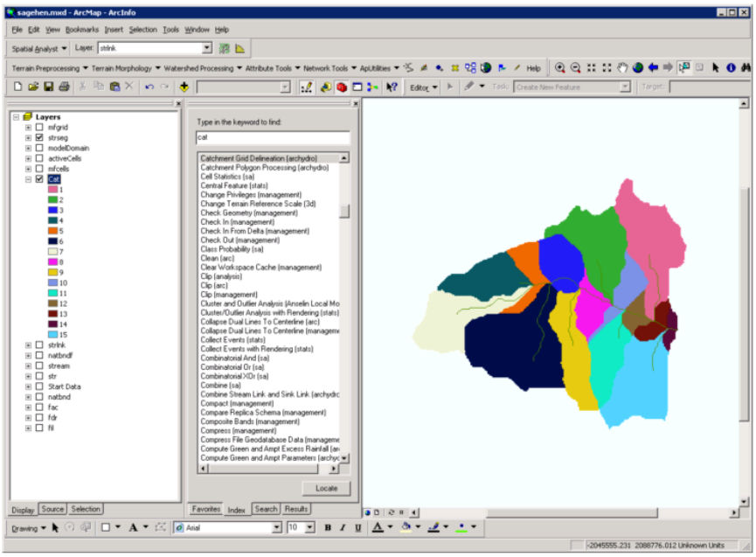The width and height of the screenshot is (756, 557).
Task: Open the Find binoculars tool
Action: click(746, 68)
